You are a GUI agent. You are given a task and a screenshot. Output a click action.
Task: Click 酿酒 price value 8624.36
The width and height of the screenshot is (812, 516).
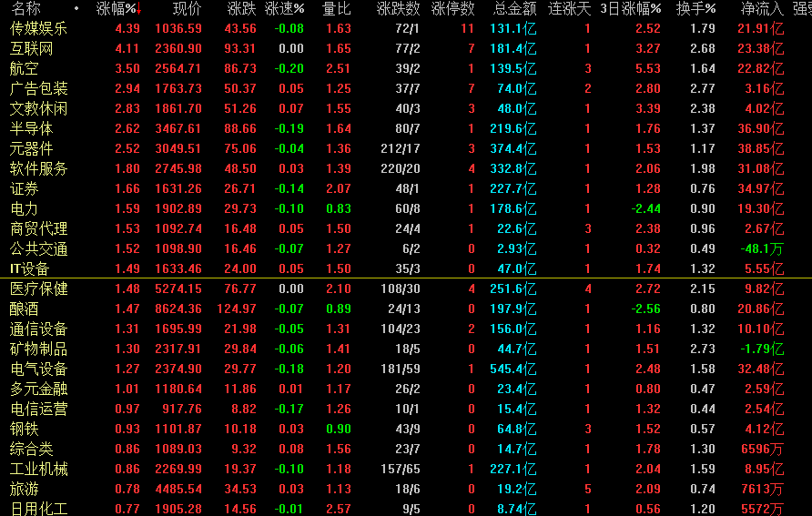tap(178, 309)
